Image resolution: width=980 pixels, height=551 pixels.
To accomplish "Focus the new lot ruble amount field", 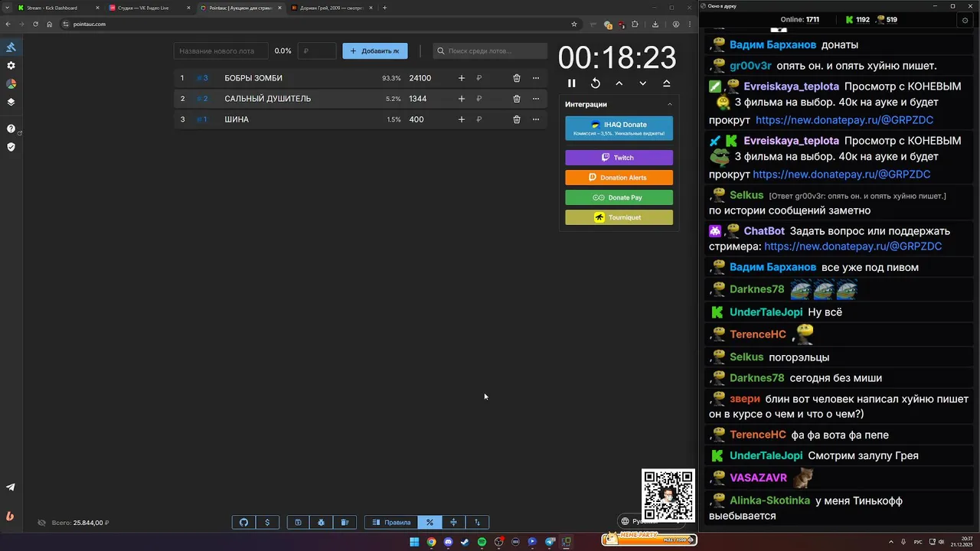I will pyautogui.click(x=317, y=51).
